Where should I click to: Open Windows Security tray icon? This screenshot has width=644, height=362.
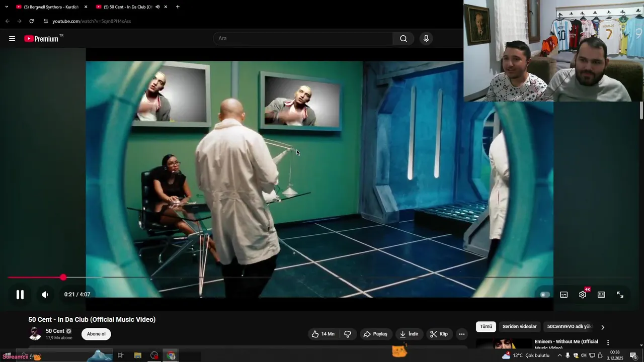click(x=576, y=355)
